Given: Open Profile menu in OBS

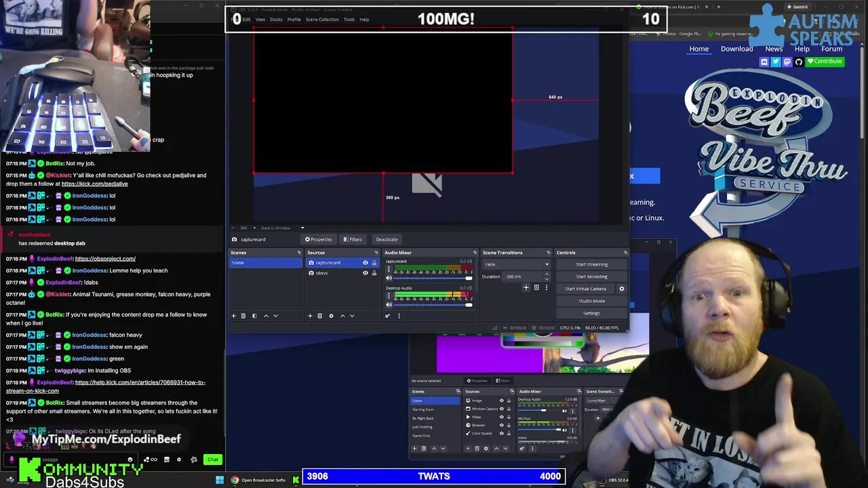Looking at the screenshot, I should pos(294,20).
